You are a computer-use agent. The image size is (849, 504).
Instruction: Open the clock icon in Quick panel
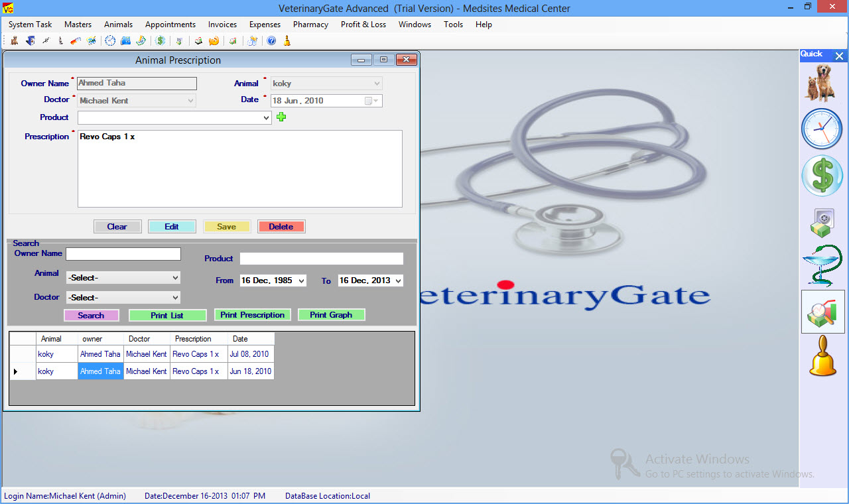821,129
